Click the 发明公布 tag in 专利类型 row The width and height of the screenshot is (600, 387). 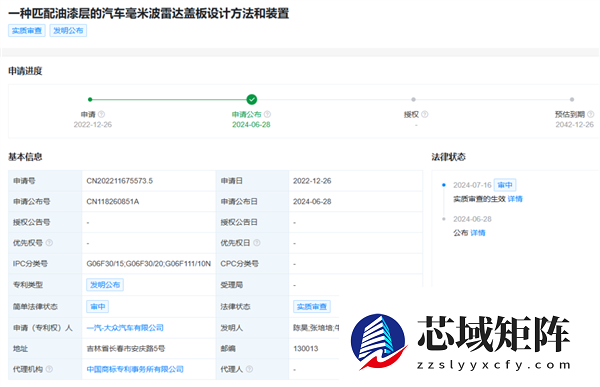point(105,285)
